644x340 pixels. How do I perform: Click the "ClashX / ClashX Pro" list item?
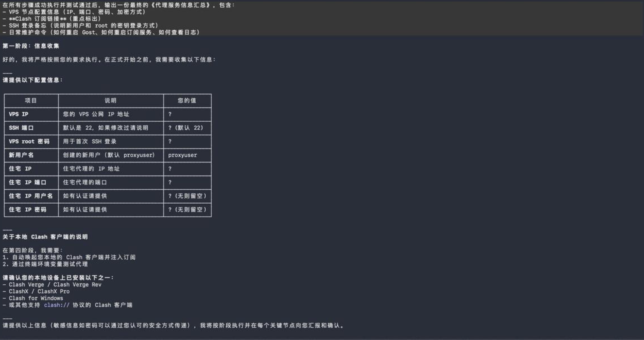pyautogui.click(x=39, y=291)
